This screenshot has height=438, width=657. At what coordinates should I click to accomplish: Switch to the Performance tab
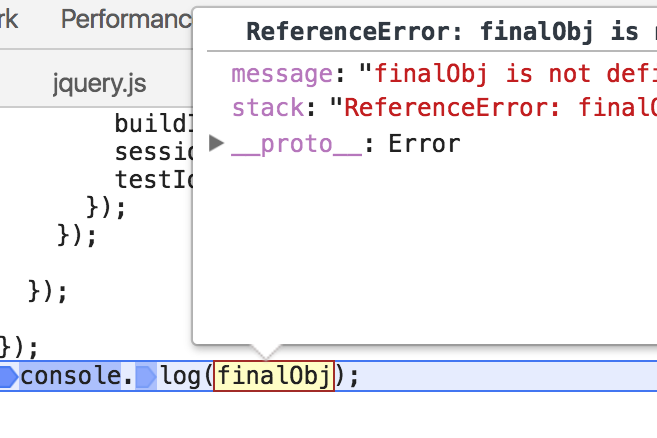(125, 19)
